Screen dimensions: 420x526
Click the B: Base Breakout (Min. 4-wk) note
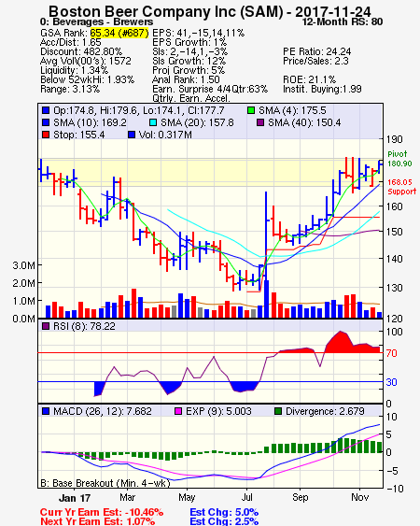(105, 483)
